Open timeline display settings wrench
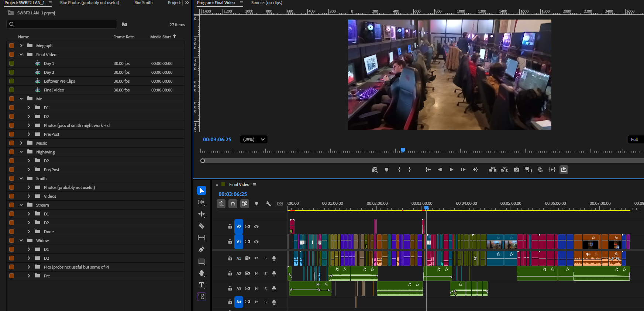 pos(268,204)
